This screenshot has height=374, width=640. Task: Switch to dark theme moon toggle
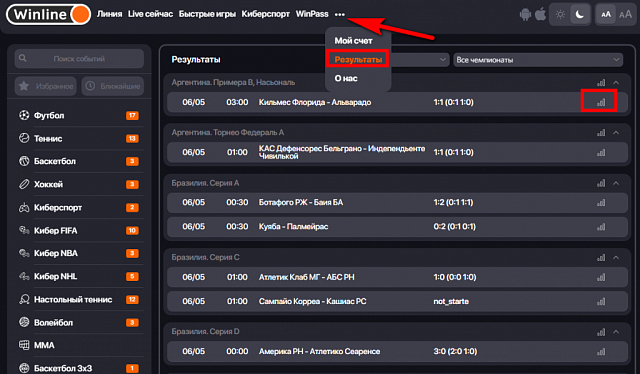click(x=580, y=15)
